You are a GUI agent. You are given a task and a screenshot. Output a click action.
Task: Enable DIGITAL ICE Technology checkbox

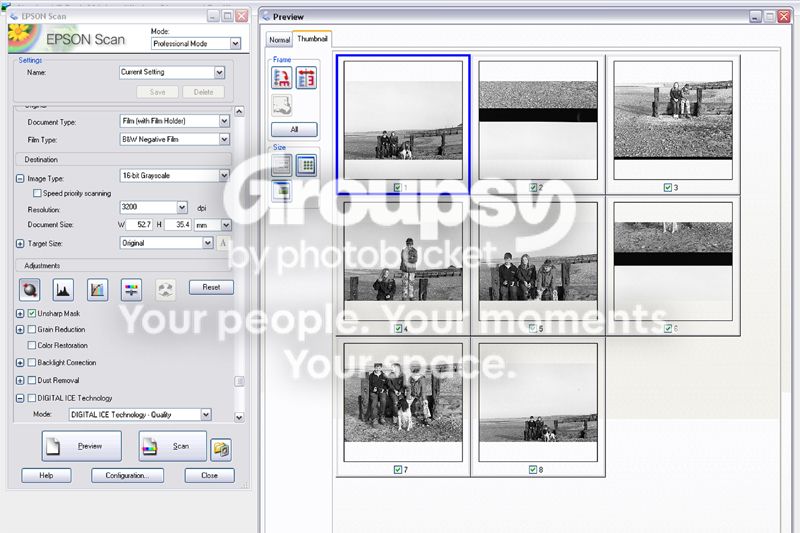point(32,398)
